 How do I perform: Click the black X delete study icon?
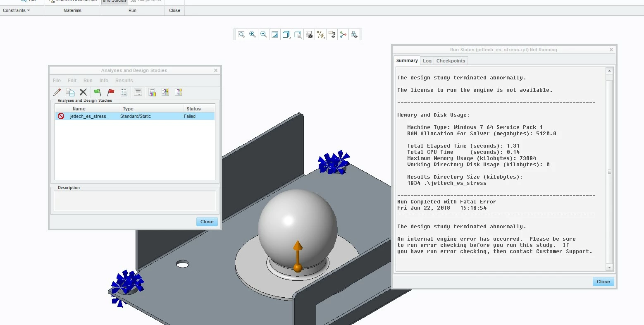83,92
